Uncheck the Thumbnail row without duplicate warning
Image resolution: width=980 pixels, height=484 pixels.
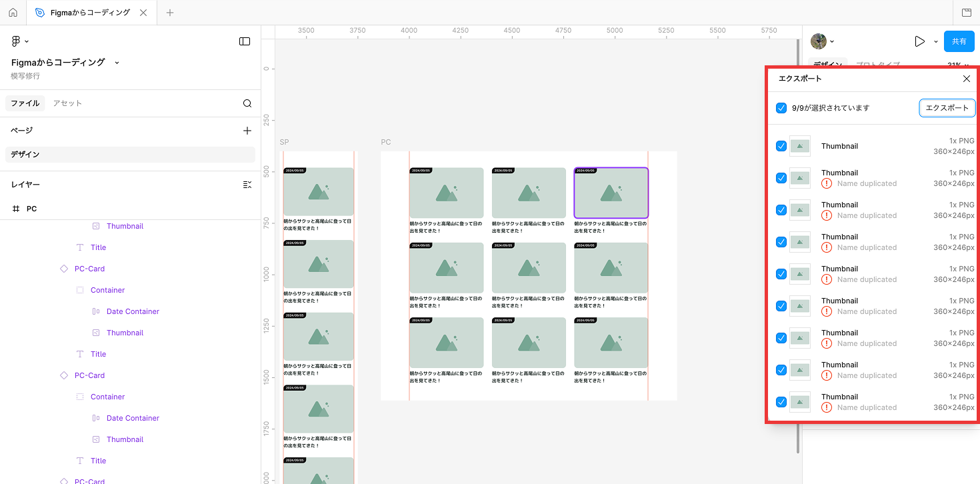[781, 146]
